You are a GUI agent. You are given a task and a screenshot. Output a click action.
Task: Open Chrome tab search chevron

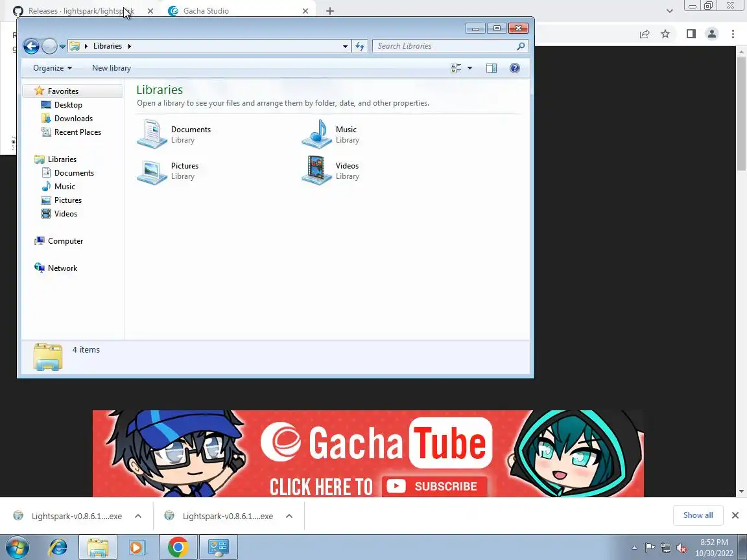pos(669,11)
